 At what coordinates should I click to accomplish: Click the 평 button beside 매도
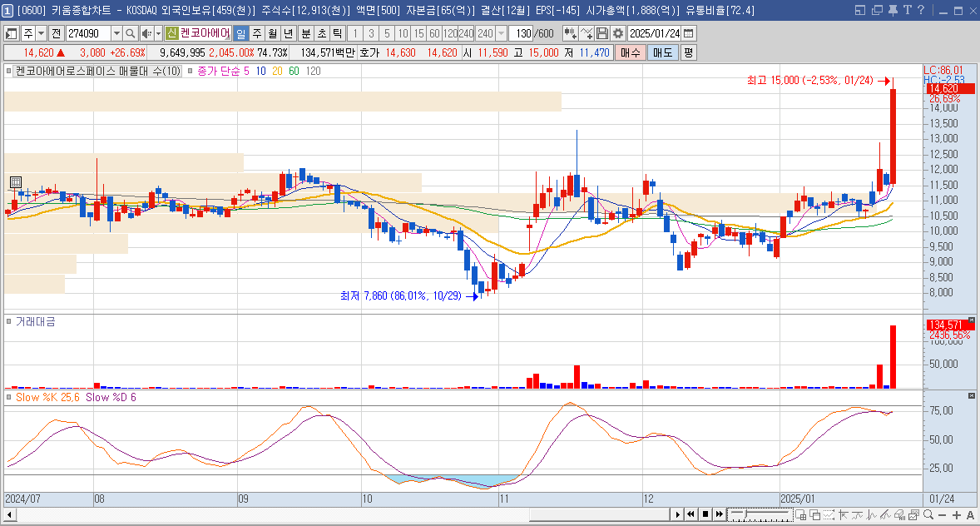click(x=688, y=52)
